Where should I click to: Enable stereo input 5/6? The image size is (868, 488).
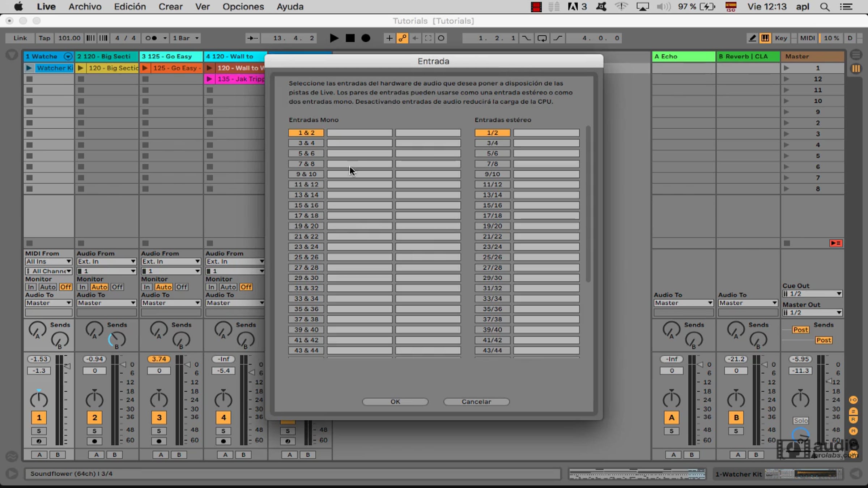pos(492,154)
